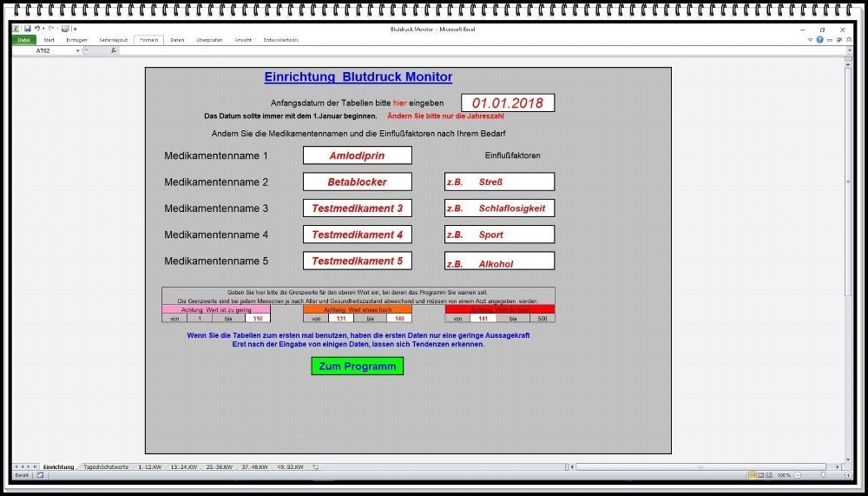Click the Undo arrow icon
The width and height of the screenshot is (868, 496).
[x=38, y=29]
